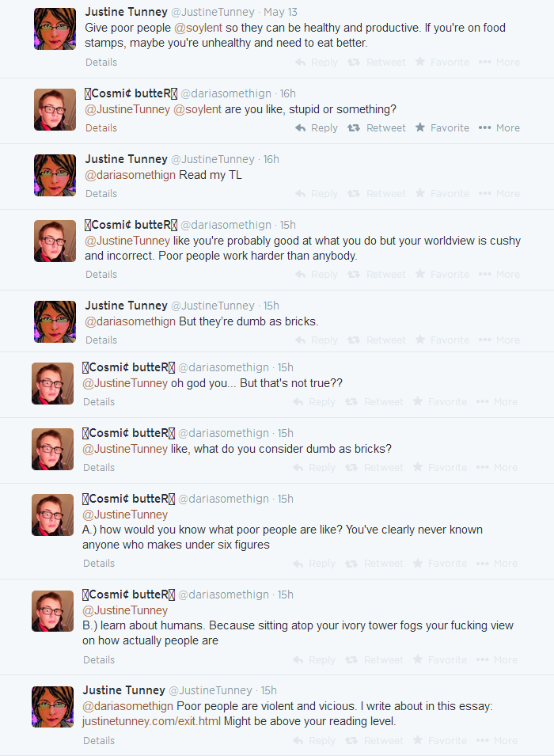Viewport: 554px width, 756px height.
Task: Click Cosmic butteR avatar on 'stupid or something' tweet
Action: [55, 109]
